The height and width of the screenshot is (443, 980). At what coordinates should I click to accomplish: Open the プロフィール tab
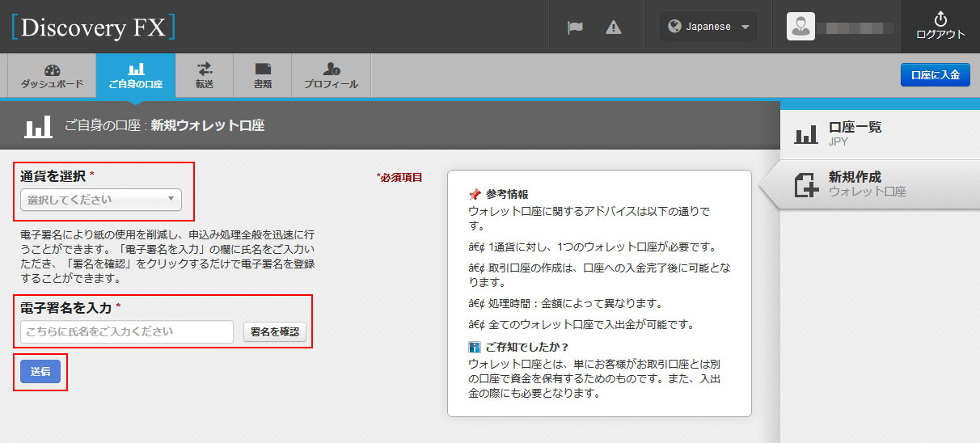[x=331, y=76]
